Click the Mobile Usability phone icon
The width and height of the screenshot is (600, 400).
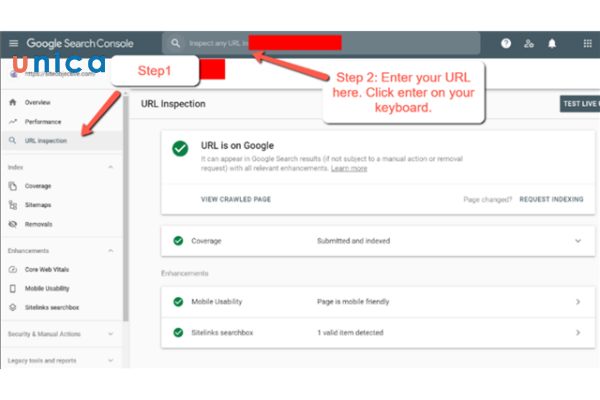(13, 288)
